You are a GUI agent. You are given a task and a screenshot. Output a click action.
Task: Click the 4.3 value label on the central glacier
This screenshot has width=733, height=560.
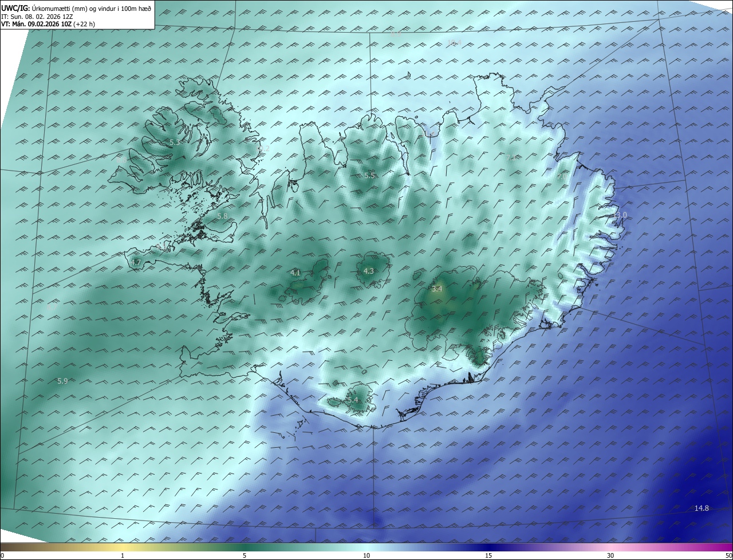(369, 271)
